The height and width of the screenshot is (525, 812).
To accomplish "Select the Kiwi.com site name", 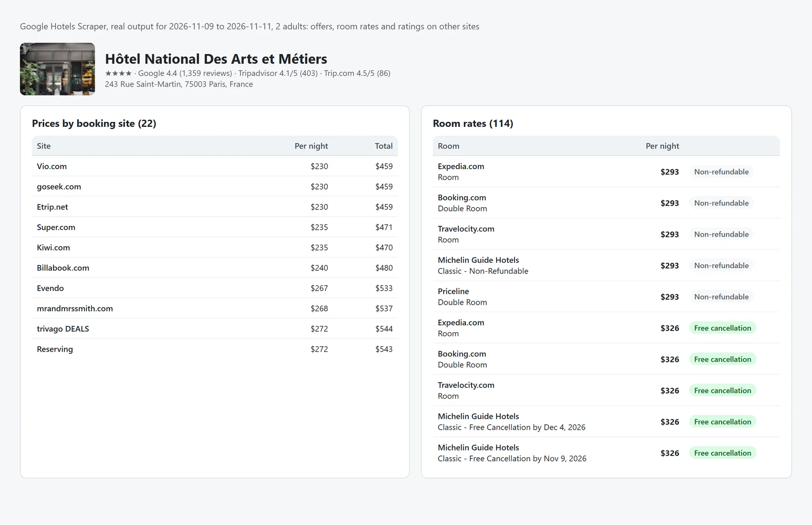I will [x=53, y=247].
